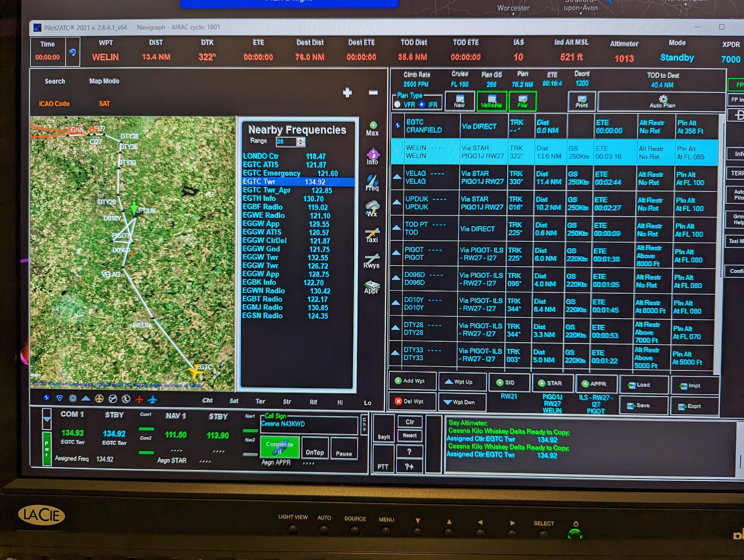
Task: Open the Freq panel icon
Action: (372, 183)
